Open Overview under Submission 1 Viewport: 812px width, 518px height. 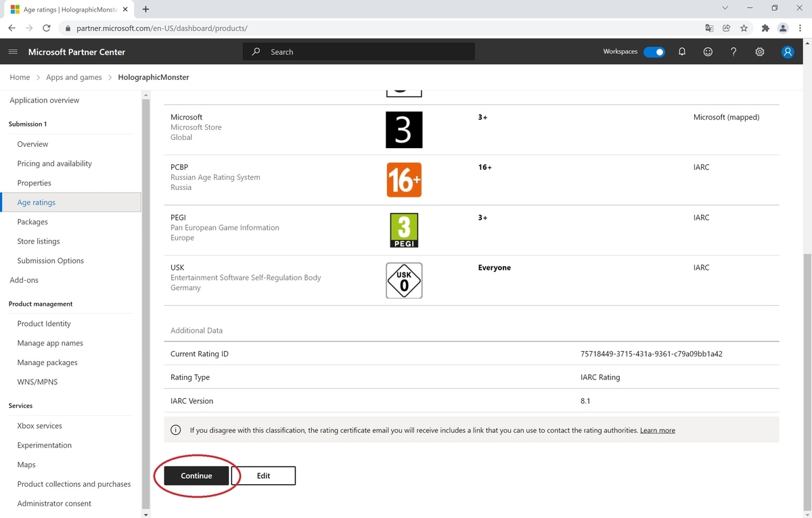point(32,144)
